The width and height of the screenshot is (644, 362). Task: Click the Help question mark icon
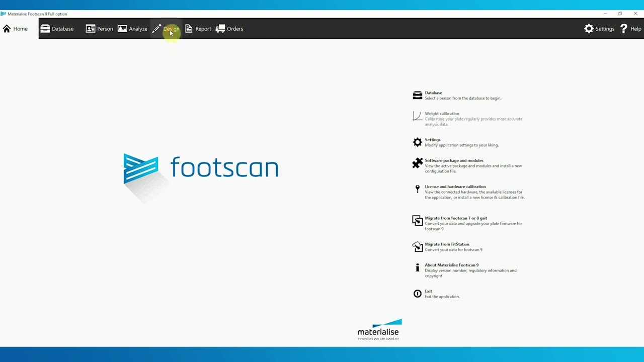click(x=624, y=29)
